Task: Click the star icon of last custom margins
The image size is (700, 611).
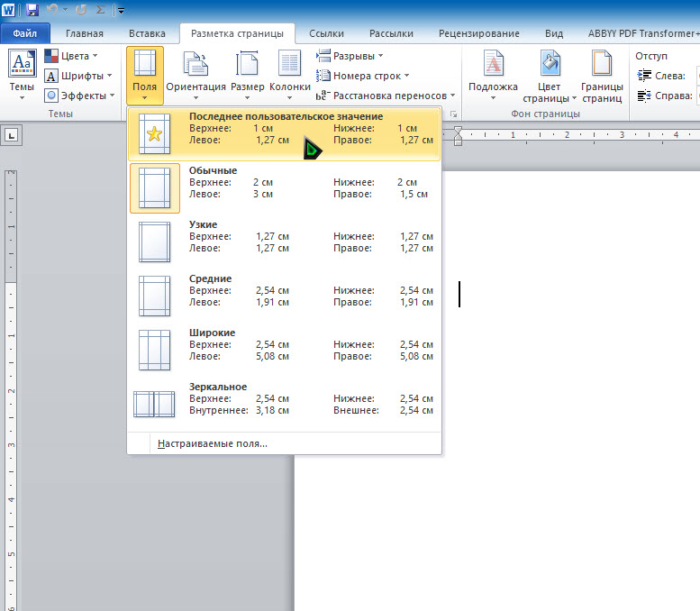Action: coord(154,133)
